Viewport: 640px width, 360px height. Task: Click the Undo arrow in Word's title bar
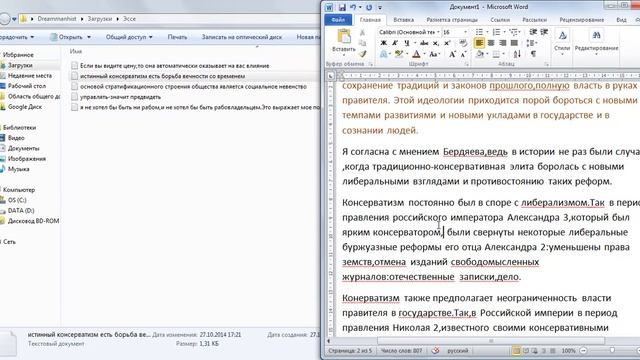pos(353,7)
